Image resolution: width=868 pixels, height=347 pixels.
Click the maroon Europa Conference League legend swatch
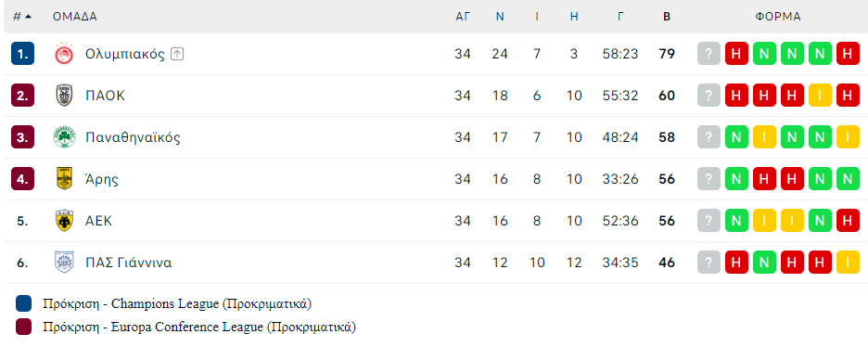click(x=24, y=327)
